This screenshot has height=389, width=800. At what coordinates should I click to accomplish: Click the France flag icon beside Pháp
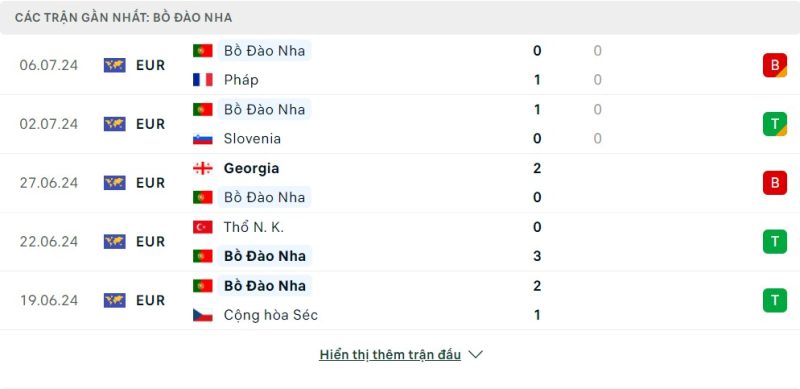click(203, 80)
